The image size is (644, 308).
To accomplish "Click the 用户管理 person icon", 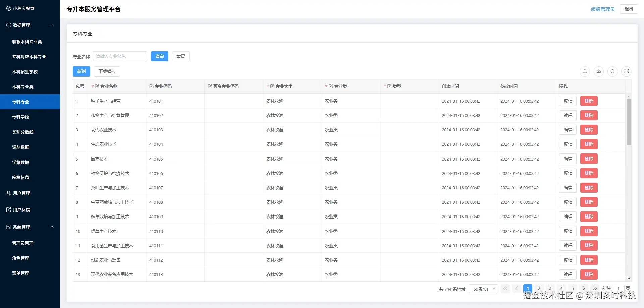I will (x=9, y=193).
